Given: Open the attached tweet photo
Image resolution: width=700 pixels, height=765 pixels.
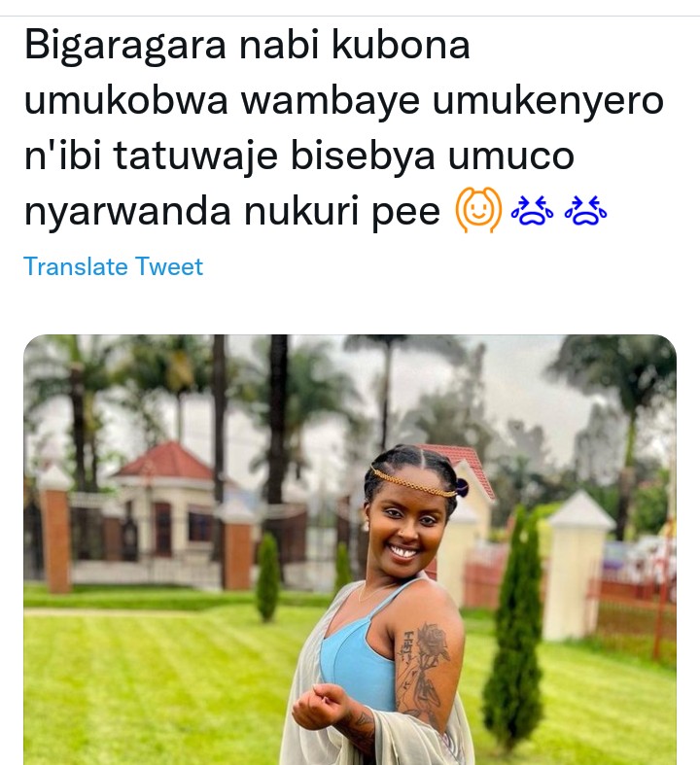Looking at the screenshot, I should [350, 549].
